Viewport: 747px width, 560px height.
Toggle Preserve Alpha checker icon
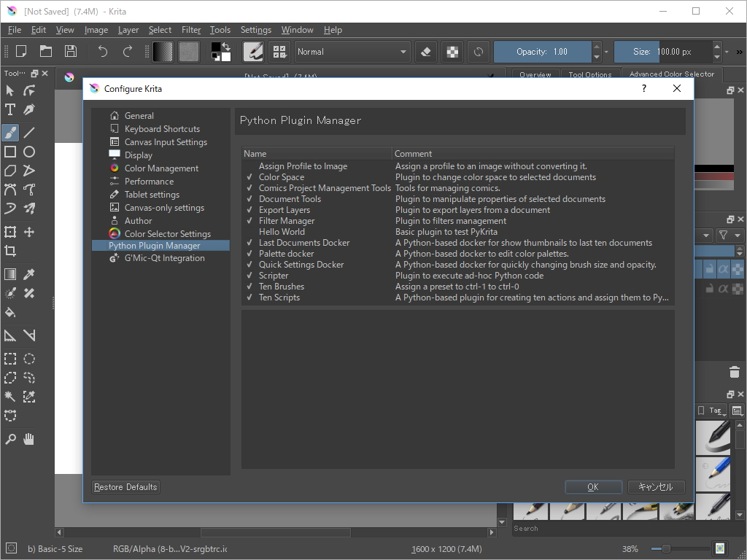(452, 52)
